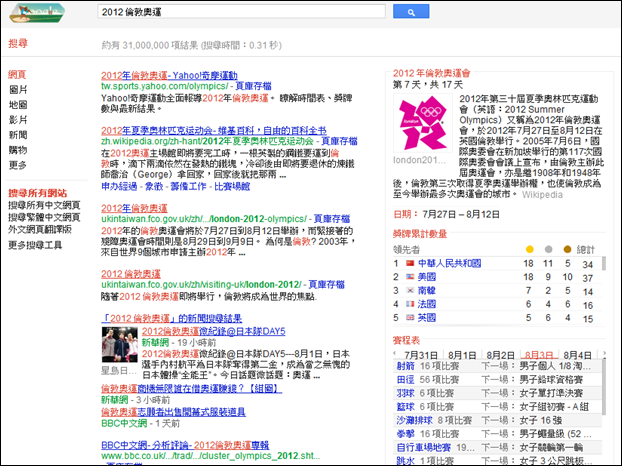Expand the 更多 categories option
The image size is (622, 466).
[x=18, y=165]
